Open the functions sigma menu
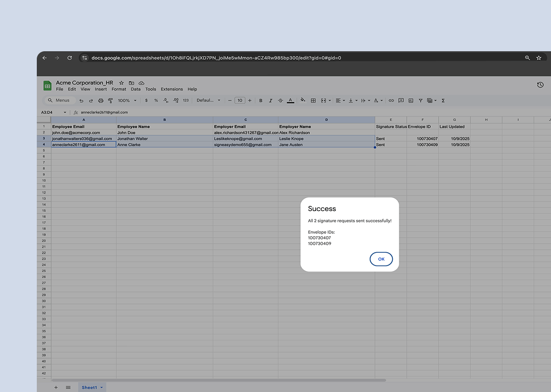The width and height of the screenshot is (551, 392). 443,100
